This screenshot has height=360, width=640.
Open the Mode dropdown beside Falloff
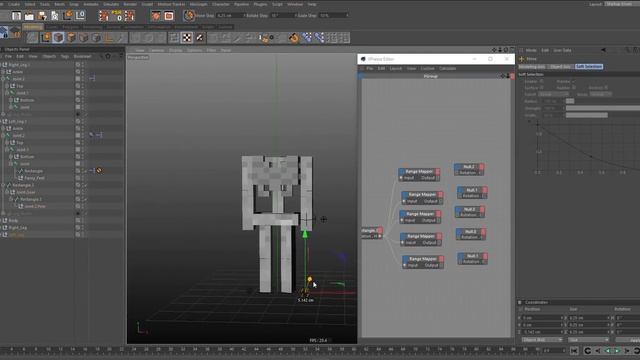tap(601, 94)
